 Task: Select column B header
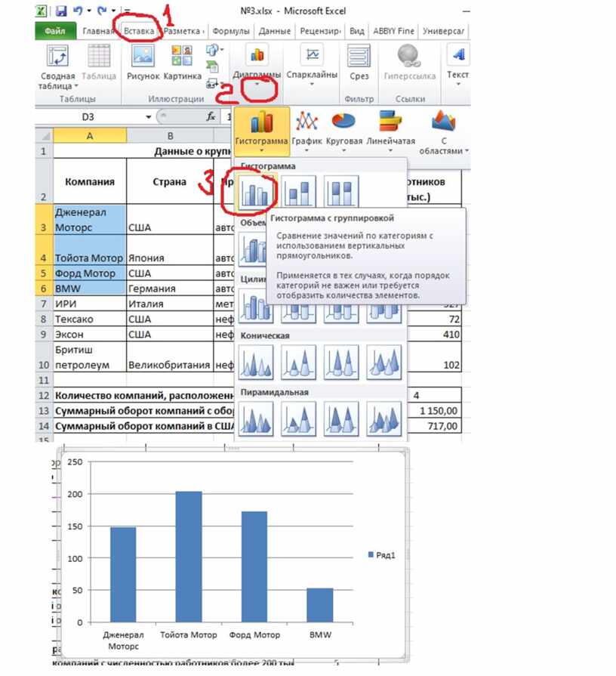pos(170,136)
